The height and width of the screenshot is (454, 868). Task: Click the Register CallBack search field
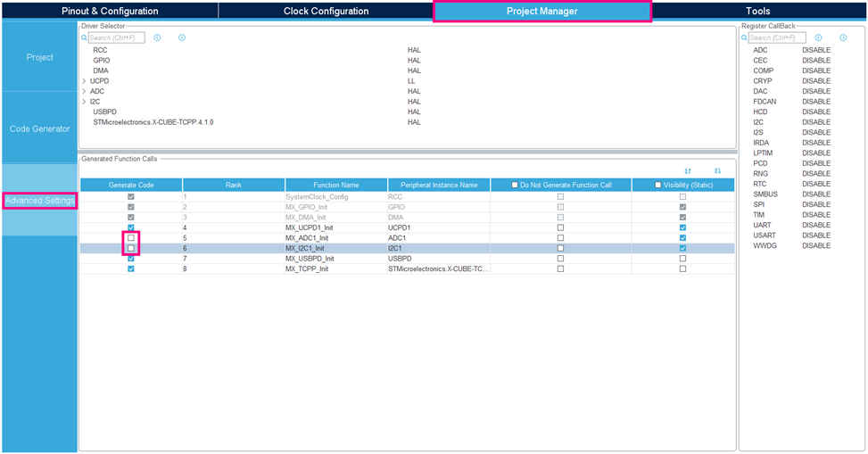(777, 37)
